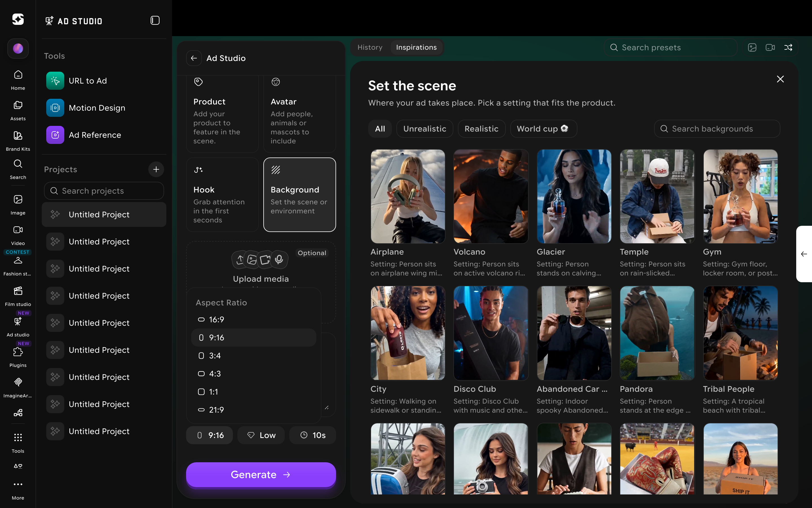Open Brand Kits in left rail
Image resolution: width=812 pixels, height=508 pixels.
[18, 141]
